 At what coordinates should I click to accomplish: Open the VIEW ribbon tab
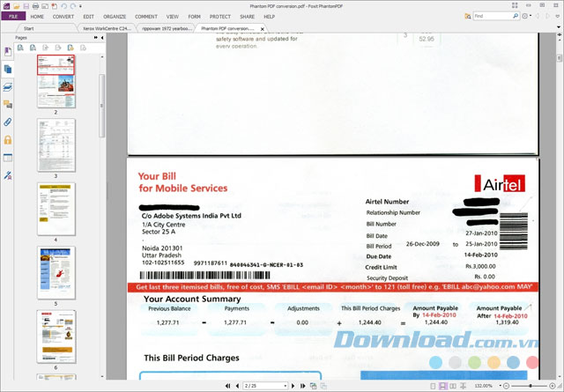pos(173,17)
